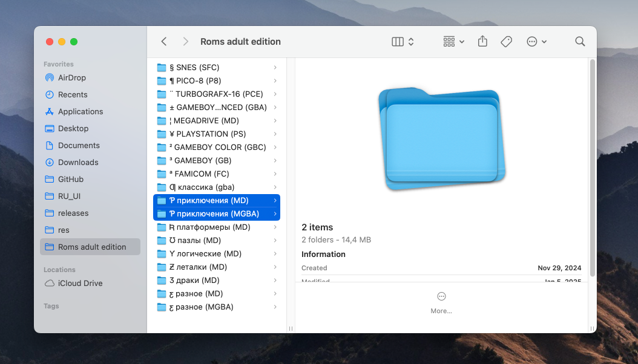Go back with the left chevron button
The height and width of the screenshot is (364, 638).
point(164,42)
